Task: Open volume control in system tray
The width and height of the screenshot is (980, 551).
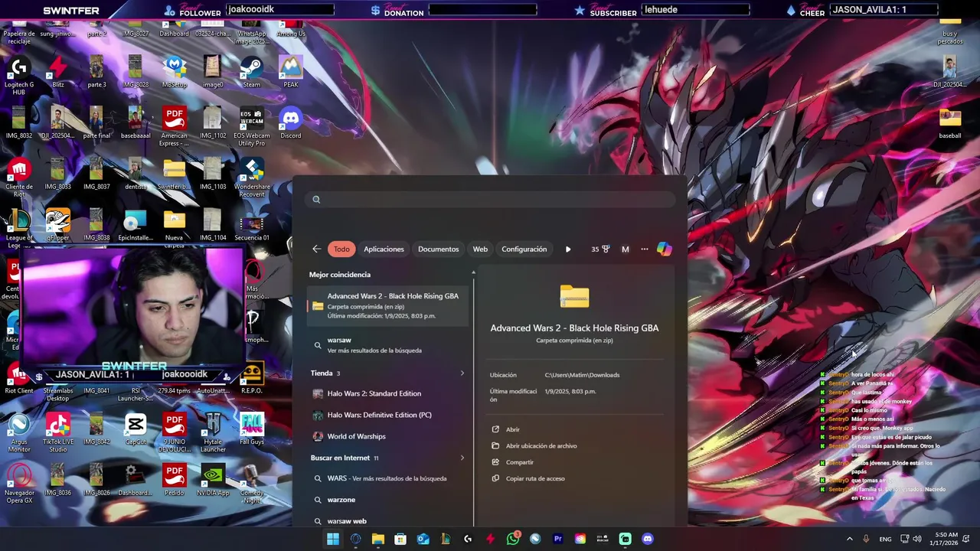Action: [917, 539]
